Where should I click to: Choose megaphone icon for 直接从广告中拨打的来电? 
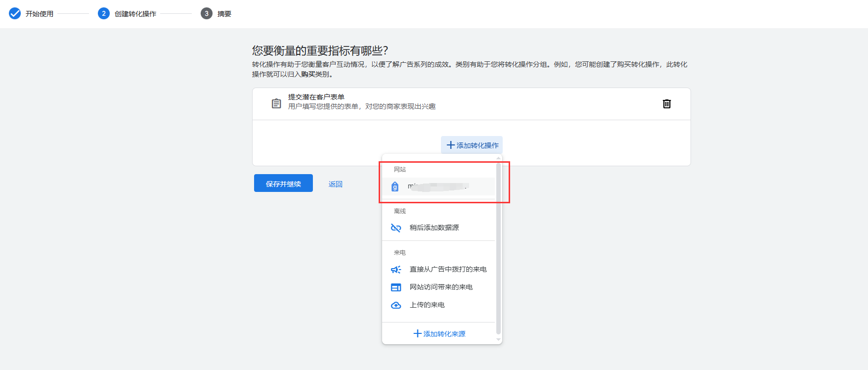396,269
